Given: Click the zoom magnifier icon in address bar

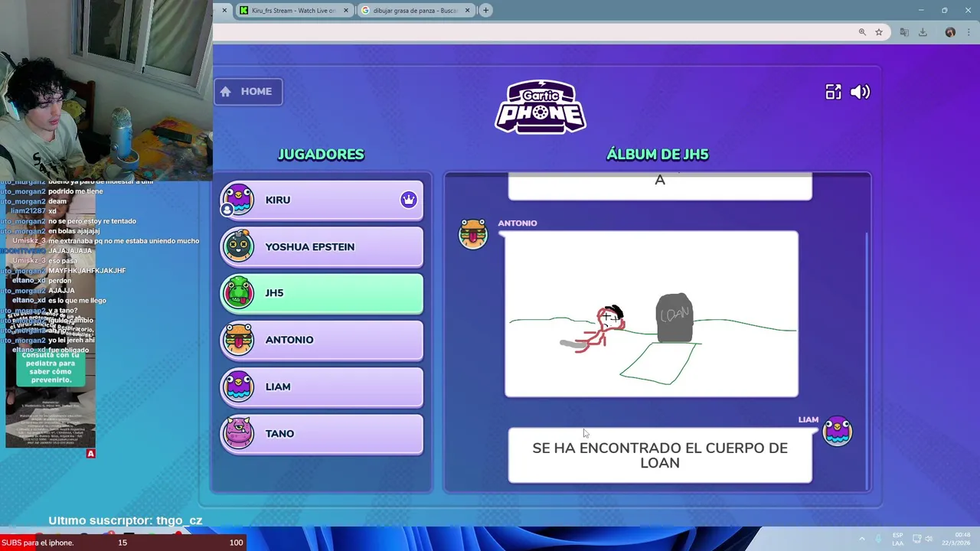Looking at the screenshot, I should [862, 32].
